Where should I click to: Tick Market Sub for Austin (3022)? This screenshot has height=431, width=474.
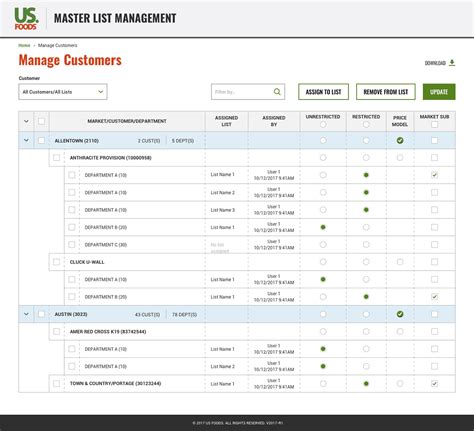click(434, 314)
